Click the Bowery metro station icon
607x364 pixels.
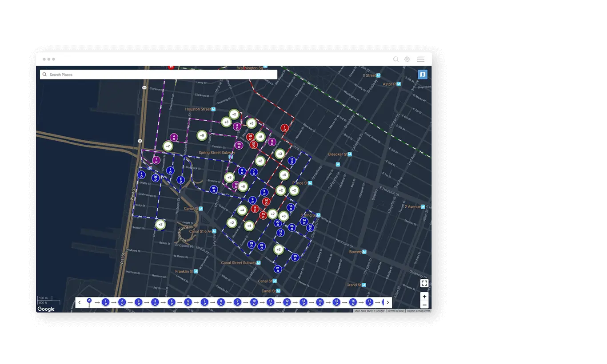pos(364,252)
